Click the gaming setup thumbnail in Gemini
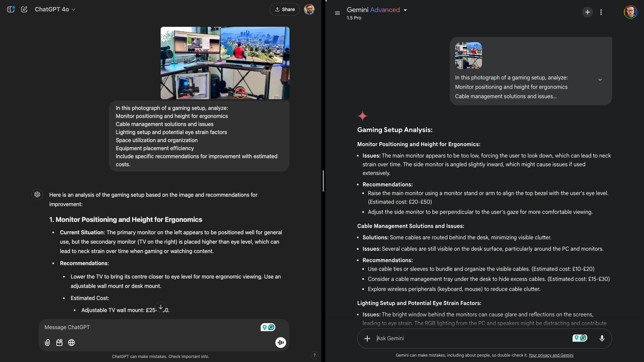Viewport: 644px width, 362px height. click(468, 55)
